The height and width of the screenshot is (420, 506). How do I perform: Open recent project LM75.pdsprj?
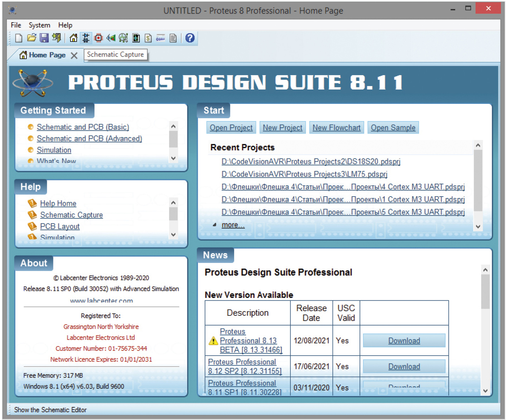click(304, 174)
